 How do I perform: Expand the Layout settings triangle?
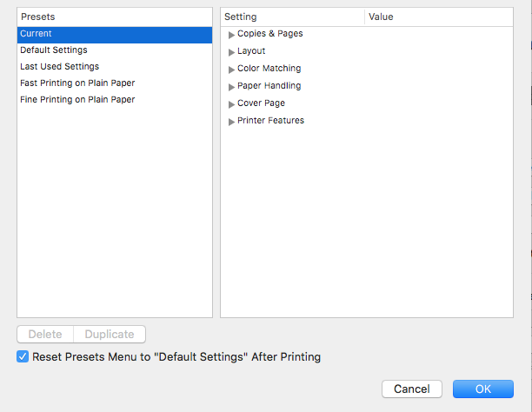[x=231, y=52]
